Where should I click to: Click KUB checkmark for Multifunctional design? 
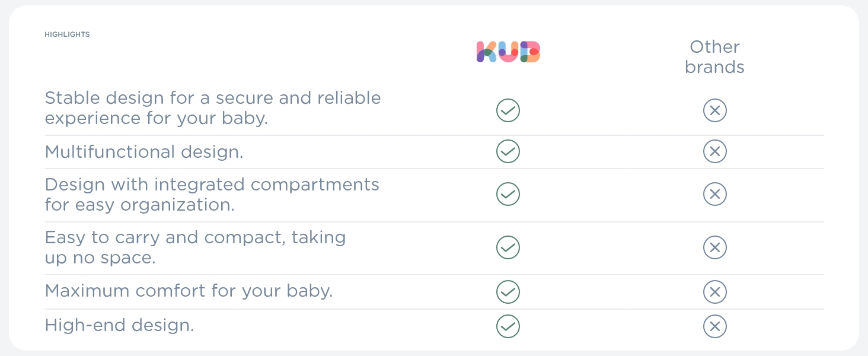(x=508, y=152)
